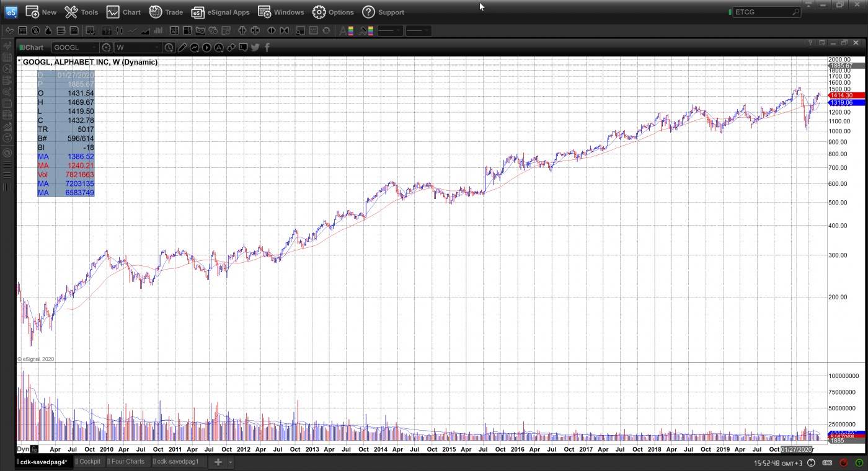Viewport: 868px width, 471px height.
Task: Open the Chart menu in the top bar
Action: [x=123, y=12]
